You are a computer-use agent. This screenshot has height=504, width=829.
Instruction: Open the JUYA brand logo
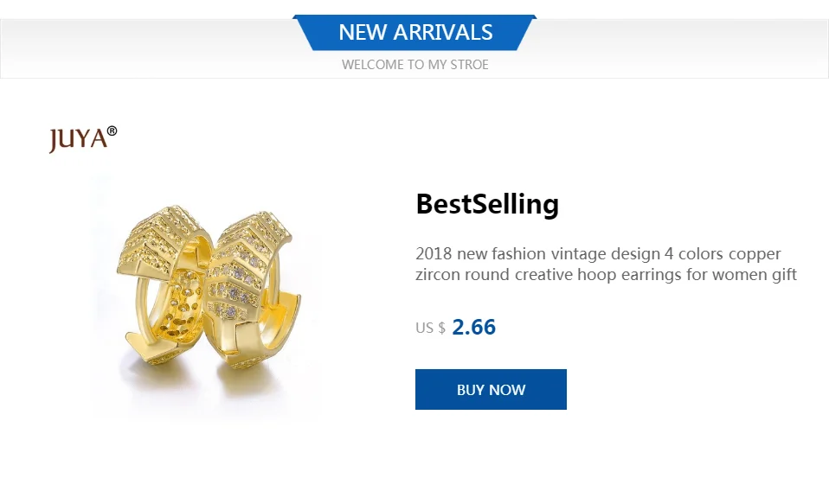pyautogui.click(x=83, y=139)
